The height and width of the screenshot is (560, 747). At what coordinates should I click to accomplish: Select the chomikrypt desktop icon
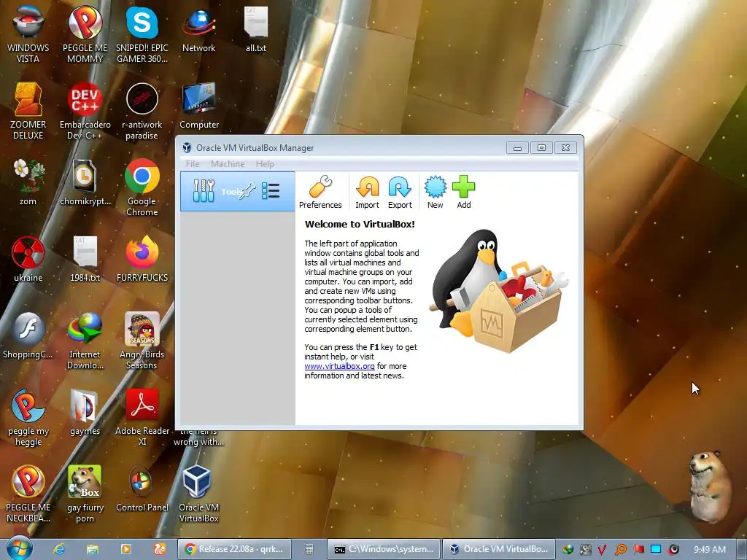point(85,182)
